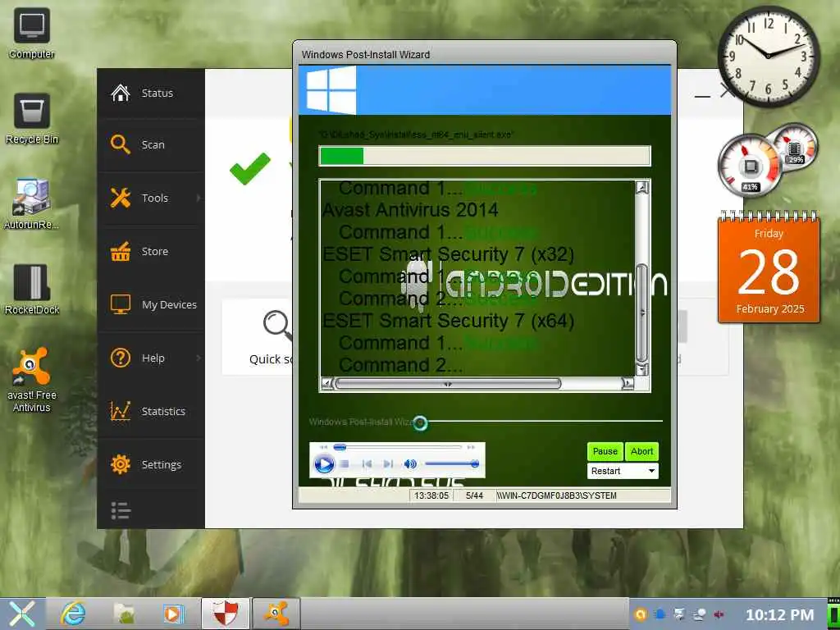Click the orange Avast tray icon

point(640,614)
